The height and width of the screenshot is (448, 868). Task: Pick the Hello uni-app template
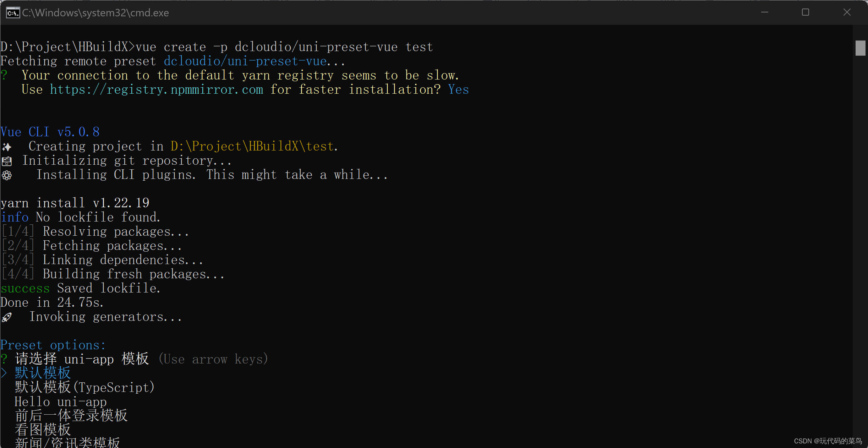coord(60,402)
